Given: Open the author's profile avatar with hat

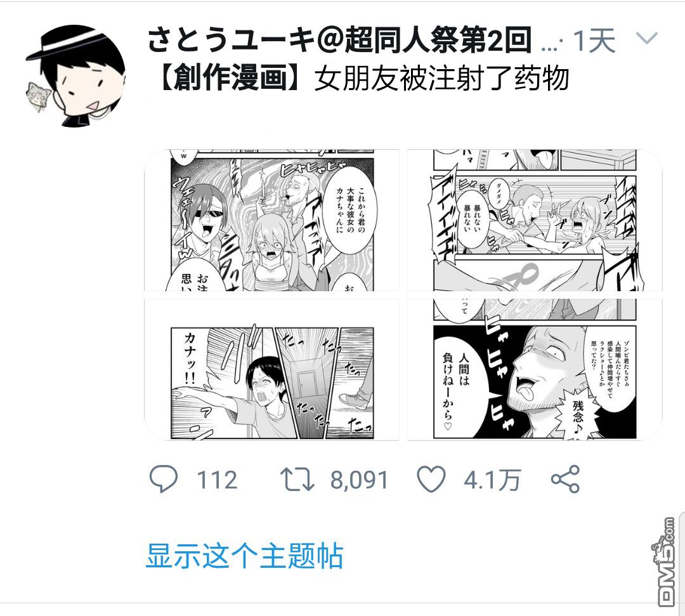Looking at the screenshot, I should click(x=76, y=76).
